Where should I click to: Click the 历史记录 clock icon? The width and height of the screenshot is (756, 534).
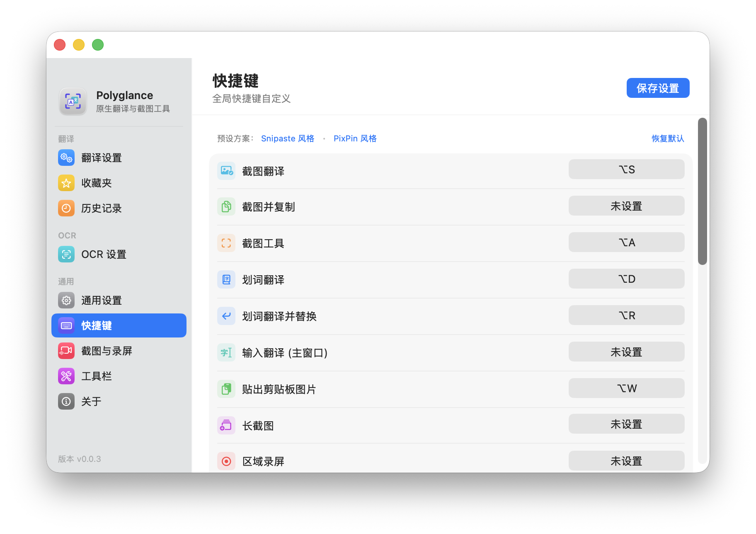(x=66, y=208)
